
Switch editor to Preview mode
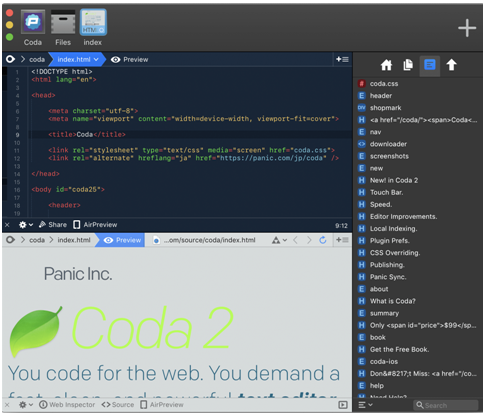129,59
